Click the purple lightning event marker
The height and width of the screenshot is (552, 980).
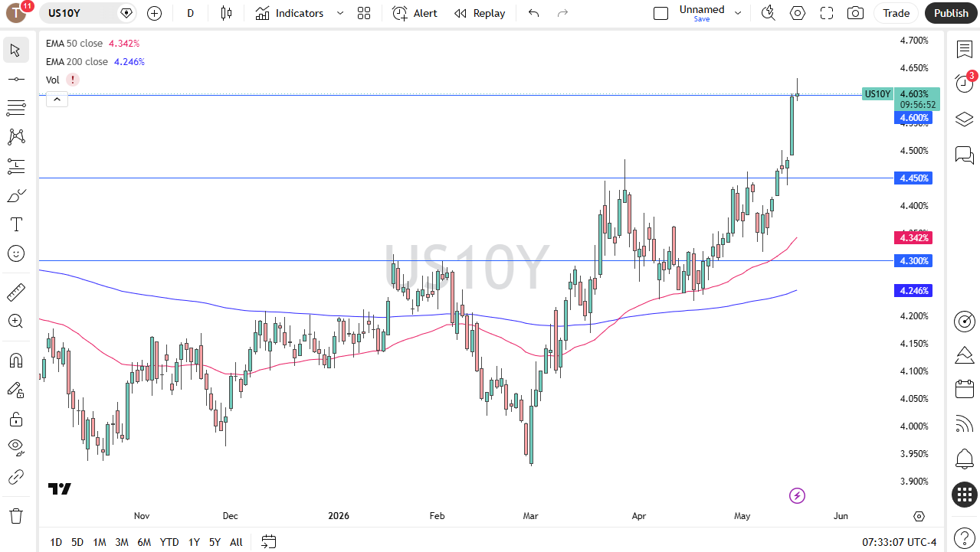(797, 495)
